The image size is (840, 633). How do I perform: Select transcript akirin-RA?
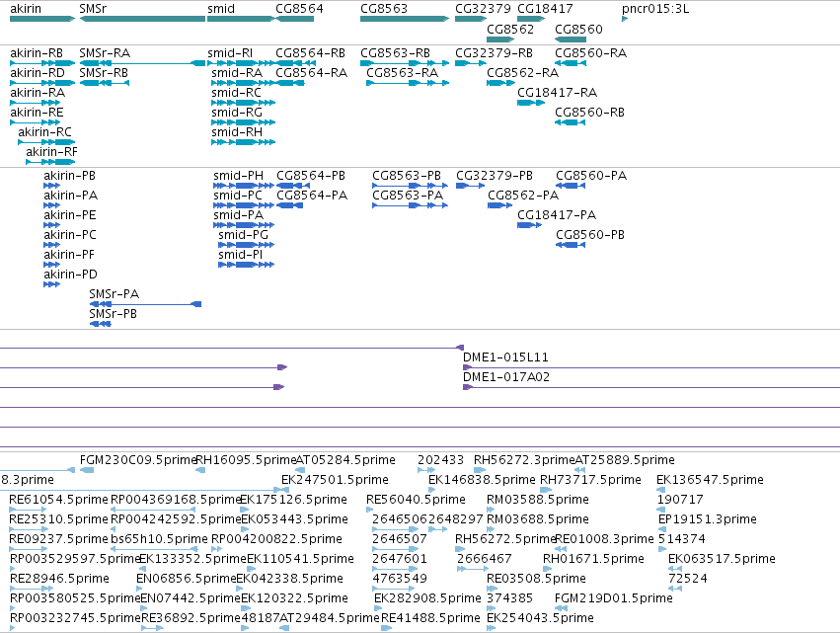[x=36, y=103]
